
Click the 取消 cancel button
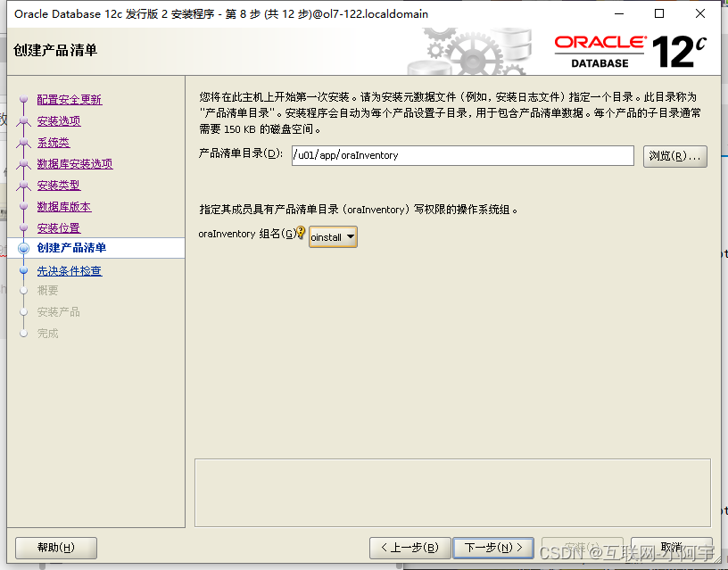tap(672, 548)
